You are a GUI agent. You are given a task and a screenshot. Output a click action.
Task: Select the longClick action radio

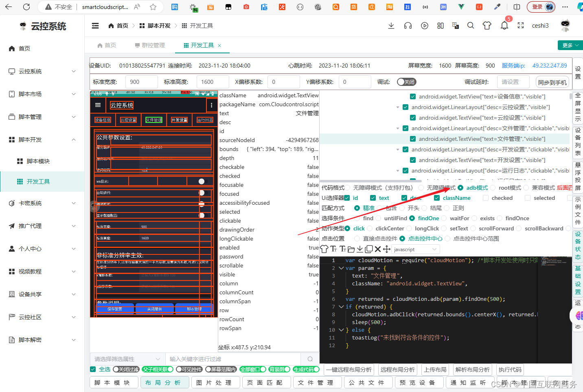tap(409, 228)
